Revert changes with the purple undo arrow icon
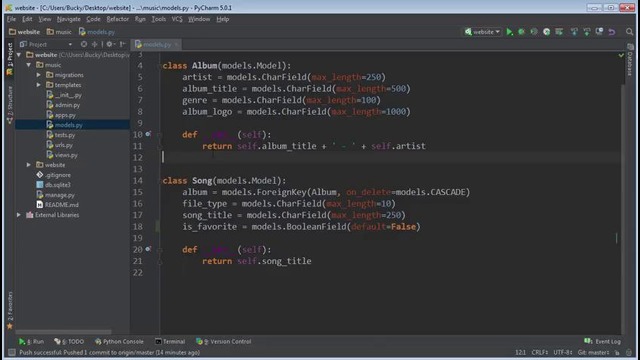 point(611,32)
